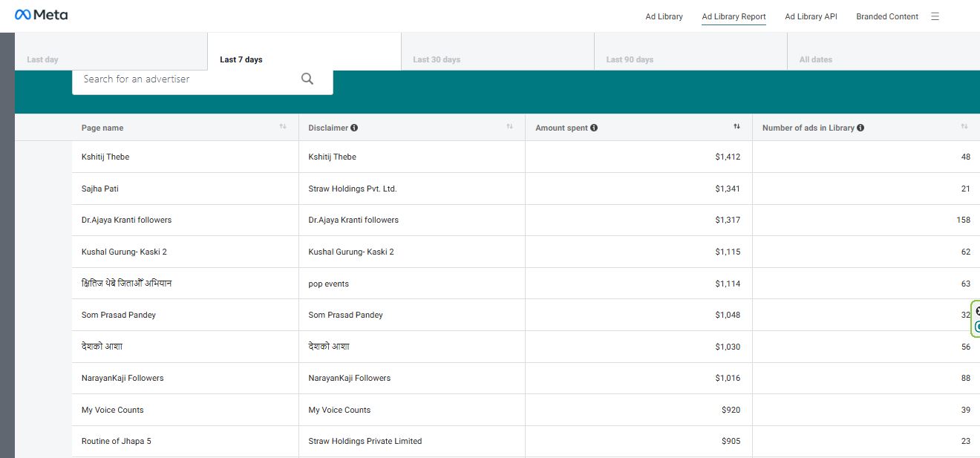Switch to Last day tab
980x458 pixels.
[42, 59]
